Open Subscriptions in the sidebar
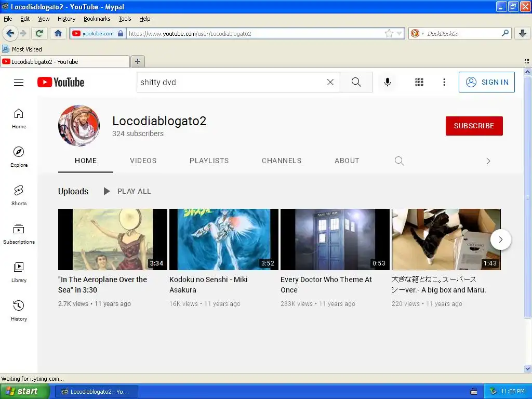532x399 pixels. (x=19, y=234)
